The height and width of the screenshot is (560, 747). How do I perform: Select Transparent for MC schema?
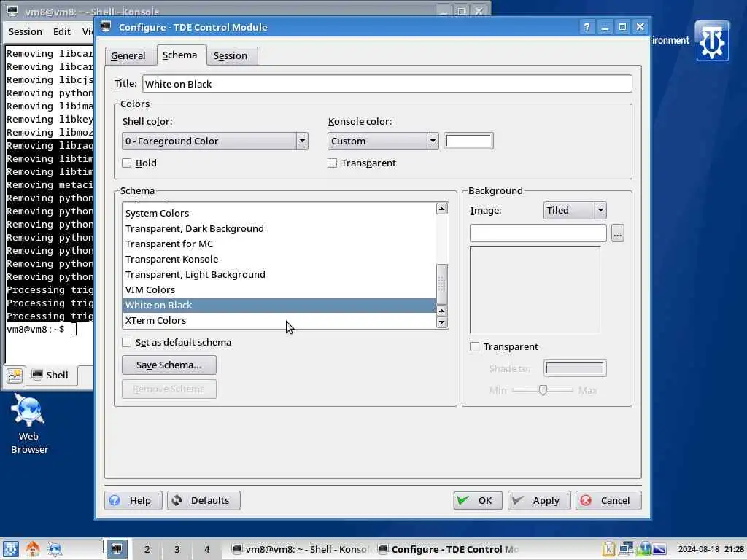[x=279, y=244]
